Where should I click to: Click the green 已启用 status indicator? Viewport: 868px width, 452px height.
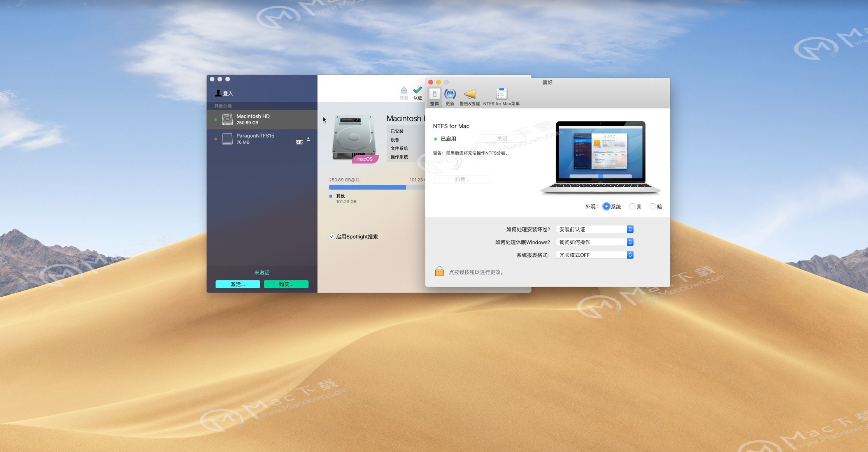[x=435, y=139]
